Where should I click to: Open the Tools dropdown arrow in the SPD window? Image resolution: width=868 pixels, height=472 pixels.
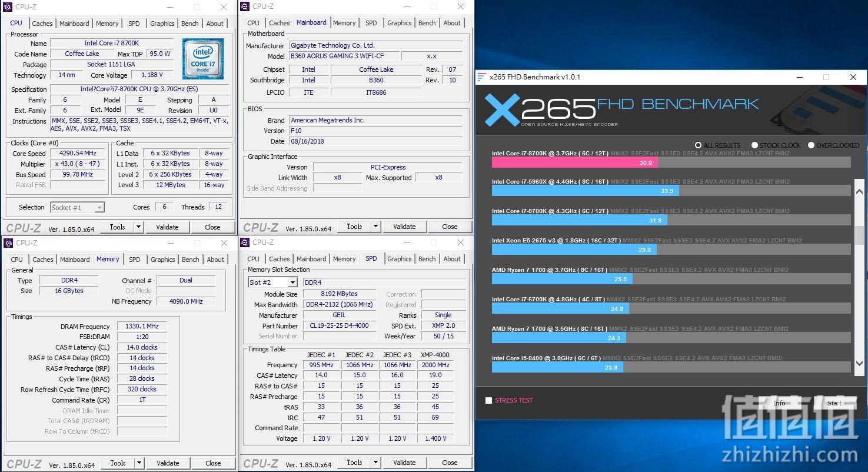[x=375, y=463]
